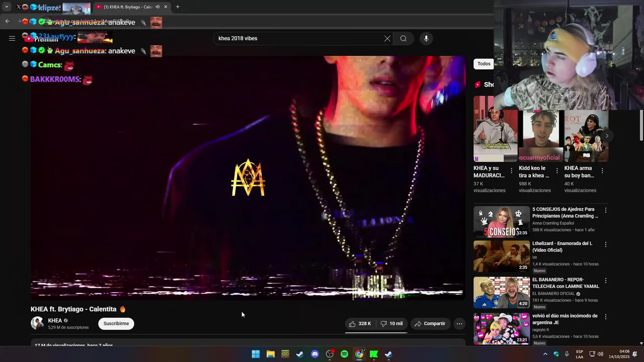This screenshot has width=644, height=362.
Task: Show hidden system tray icons chevron
Action: pyautogui.click(x=545, y=354)
